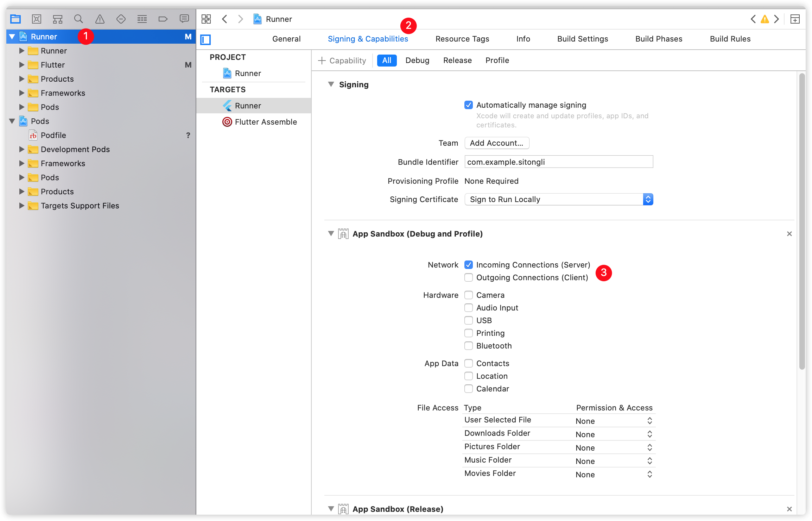Change Pictures Folder permission

pos(614,448)
